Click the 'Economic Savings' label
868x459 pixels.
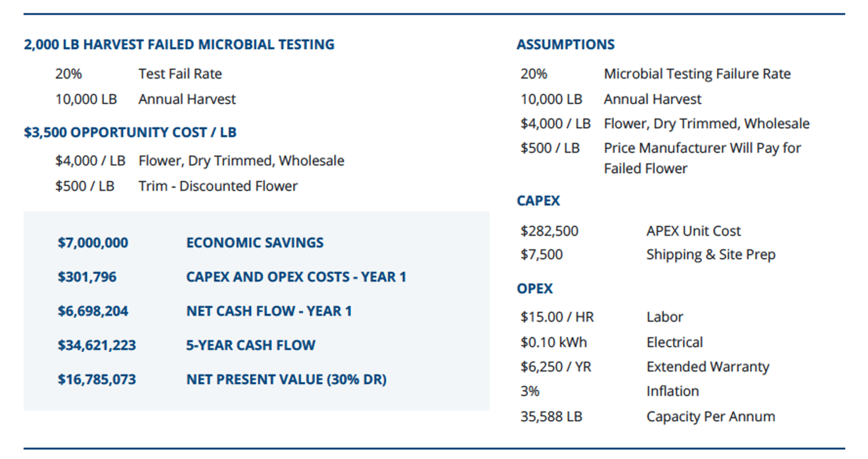255,243
